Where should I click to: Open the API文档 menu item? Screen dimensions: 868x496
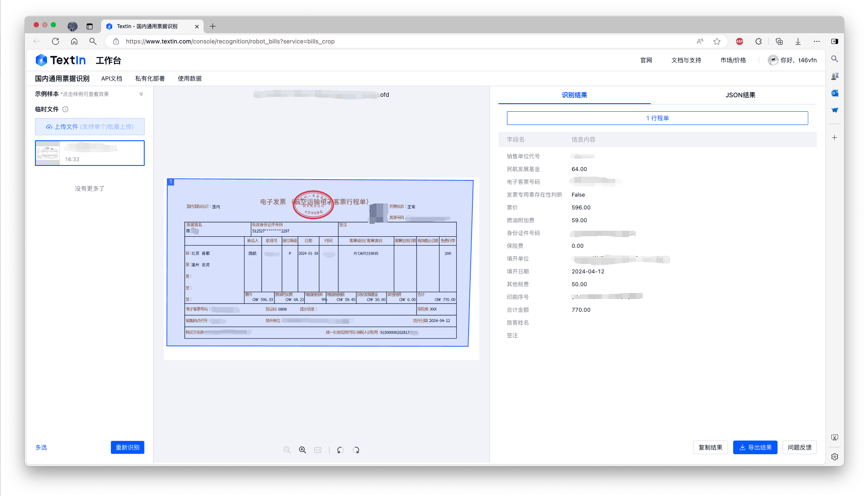[x=111, y=78]
